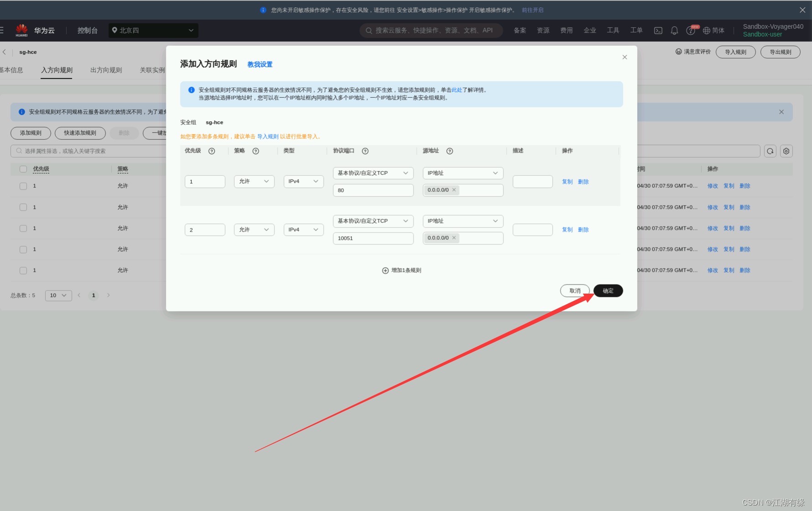
Task: Click 复制 for rule 1 in dialog
Action: coord(567,182)
